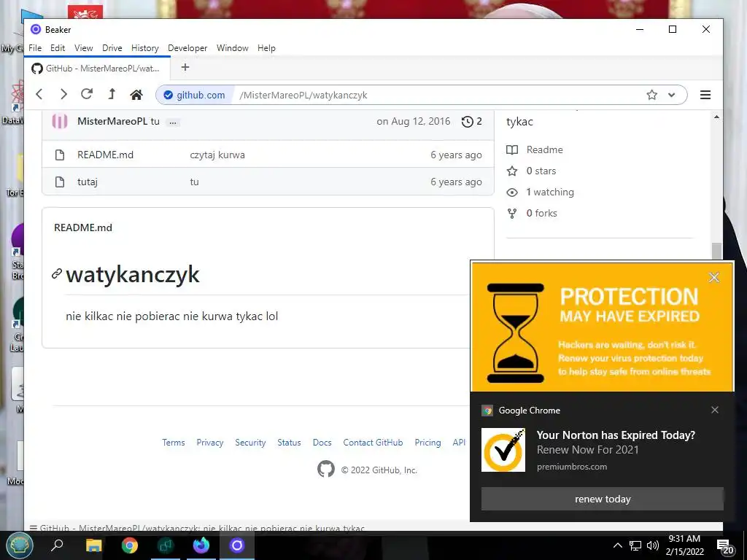Viewport: 747px width, 560px height.
Task: Open the Windows Start button
Action: [x=19, y=545]
